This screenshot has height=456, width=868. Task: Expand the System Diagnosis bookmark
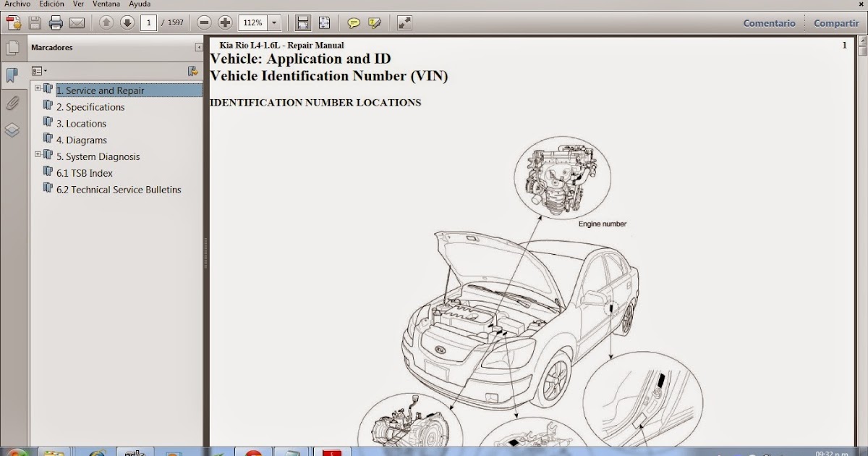38,154
